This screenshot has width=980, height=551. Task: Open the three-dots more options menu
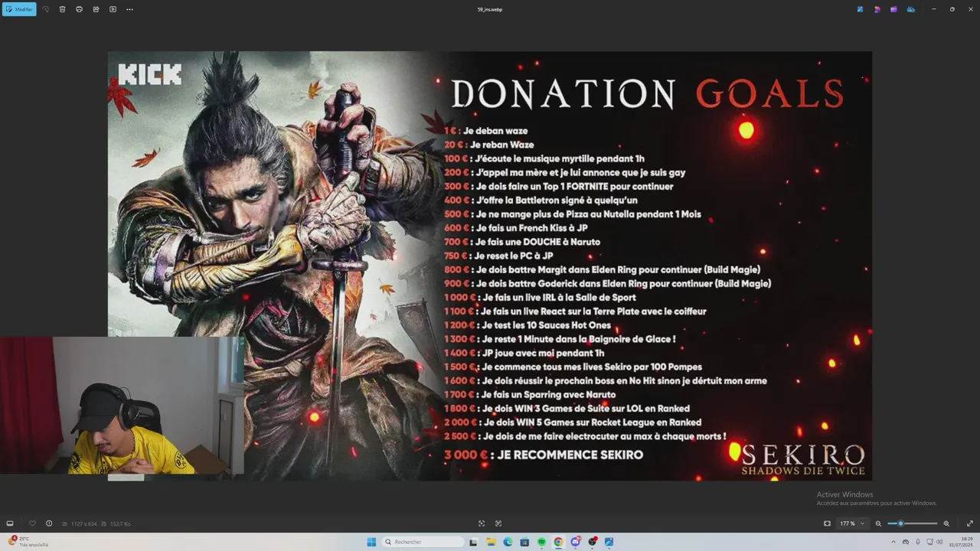[129, 9]
